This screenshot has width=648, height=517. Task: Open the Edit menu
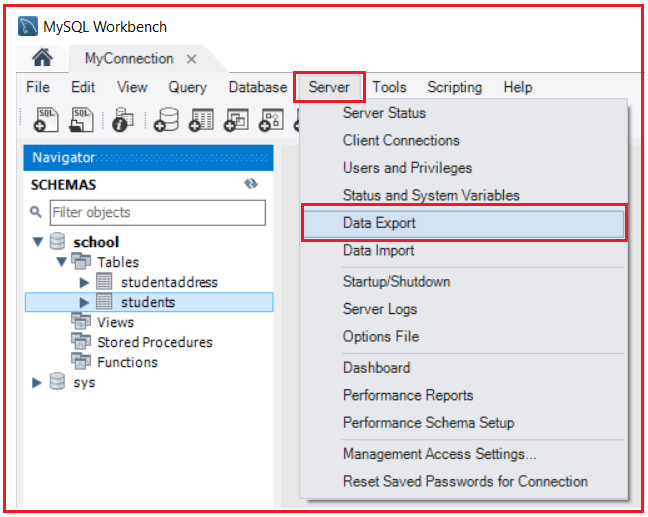(x=83, y=87)
